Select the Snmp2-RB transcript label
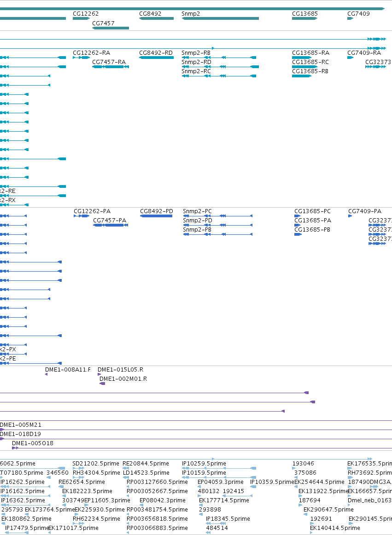The width and height of the screenshot is (392, 535). [196, 53]
